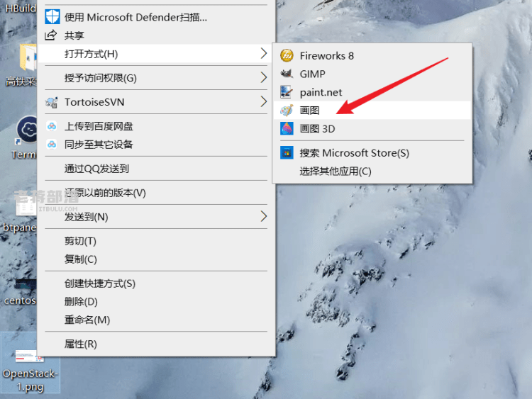Click the Baidu cloud icon beside 同步至其它设备
The image size is (532, 399).
pyautogui.click(x=52, y=145)
